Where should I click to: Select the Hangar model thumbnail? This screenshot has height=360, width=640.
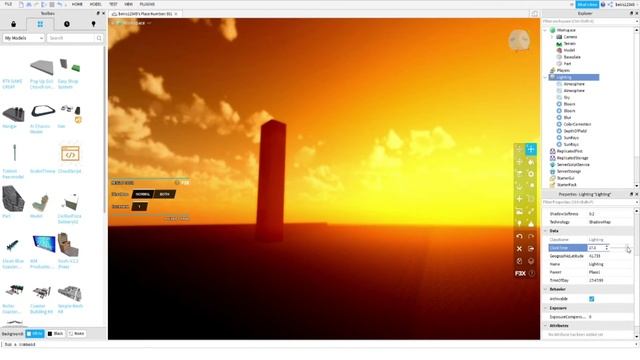point(13,113)
